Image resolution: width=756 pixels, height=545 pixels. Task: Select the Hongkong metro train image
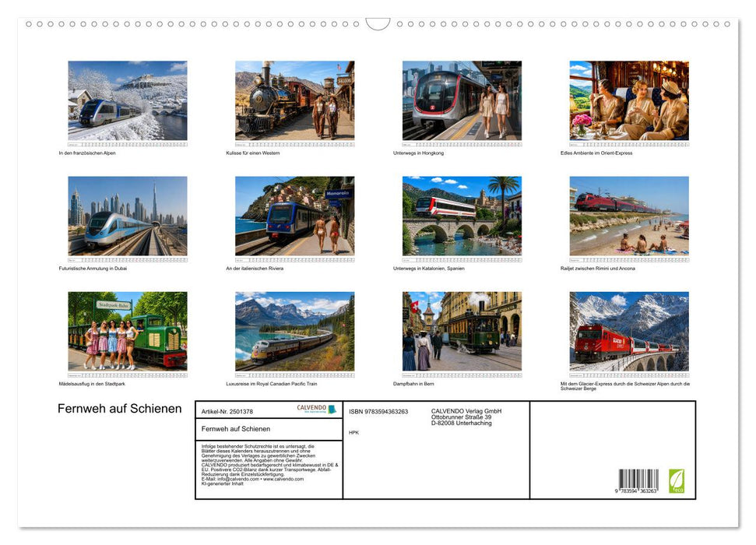coord(462,100)
